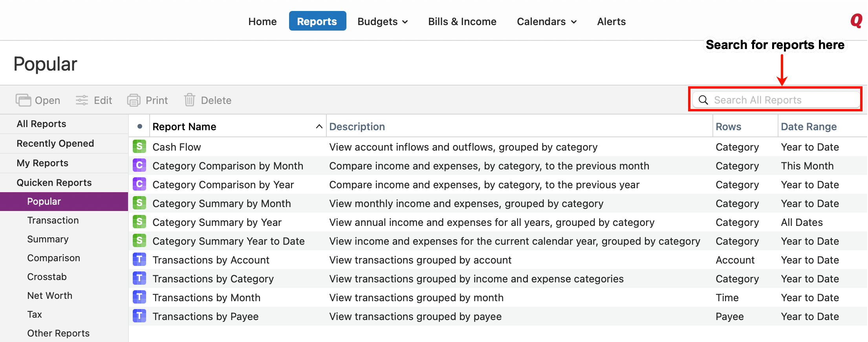Click purple C icon for Category Comparison by Month
This screenshot has width=868, height=342.
(x=139, y=166)
